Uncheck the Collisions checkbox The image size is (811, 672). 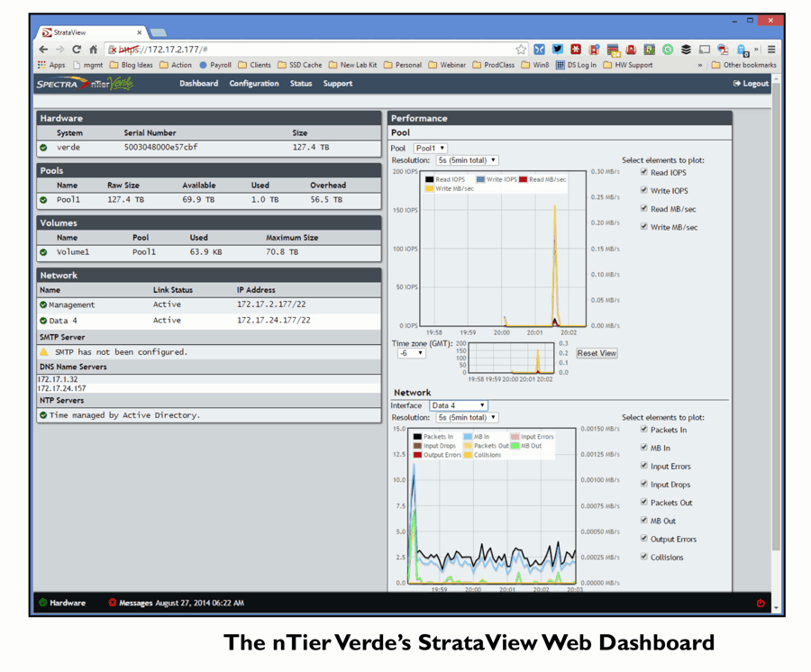(x=644, y=557)
